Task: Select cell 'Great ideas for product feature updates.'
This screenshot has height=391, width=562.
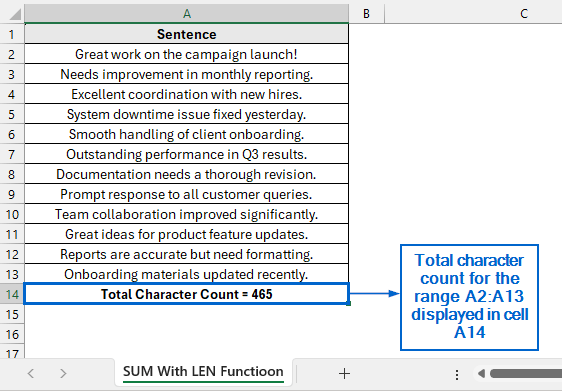Action: pyautogui.click(x=186, y=235)
